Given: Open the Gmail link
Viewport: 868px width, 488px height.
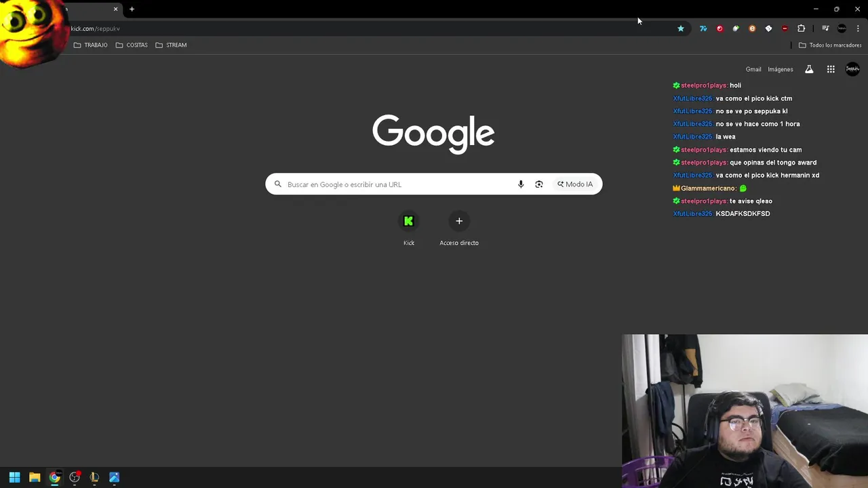Looking at the screenshot, I should pyautogui.click(x=753, y=69).
